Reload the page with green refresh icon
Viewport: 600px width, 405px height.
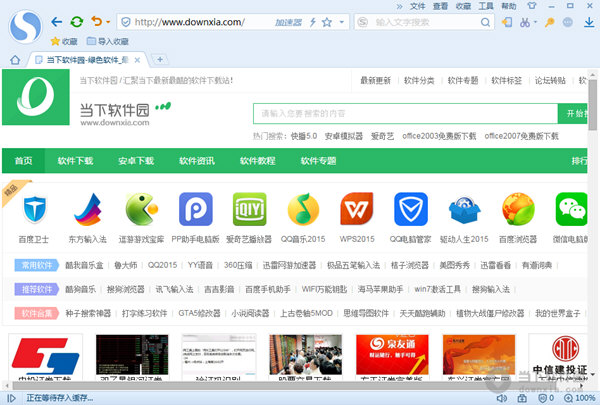[77, 22]
